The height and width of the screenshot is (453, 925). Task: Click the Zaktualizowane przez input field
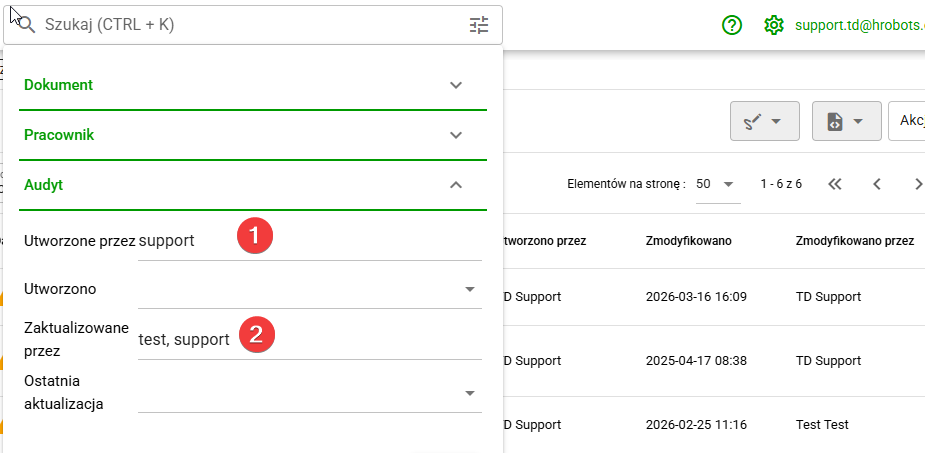(x=310, y=340)
